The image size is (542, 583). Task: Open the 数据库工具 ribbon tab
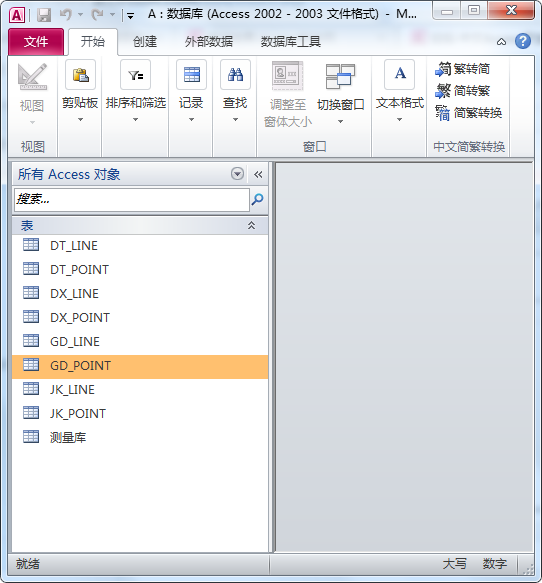click(x=291, y=41)
